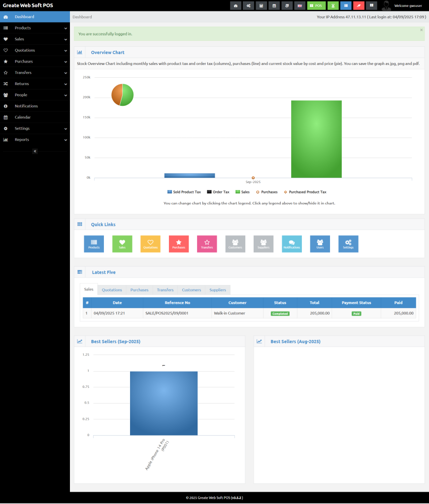429x504 pixels.
Task: Click the green POS button
Action: coord(316,5)
